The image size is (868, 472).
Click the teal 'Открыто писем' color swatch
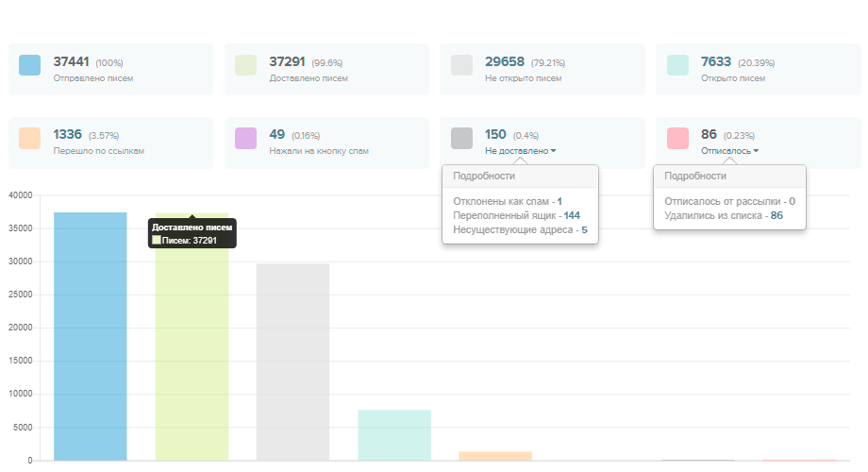(677, 65)
